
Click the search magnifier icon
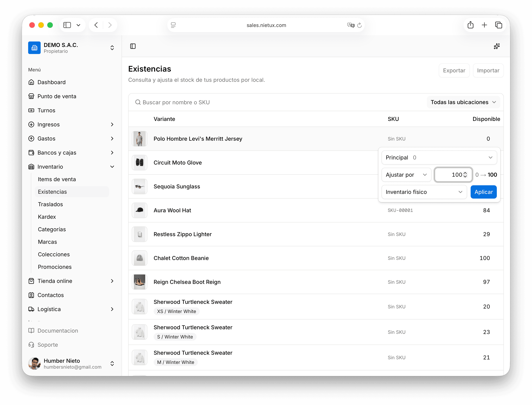click(x=138, y=102)
